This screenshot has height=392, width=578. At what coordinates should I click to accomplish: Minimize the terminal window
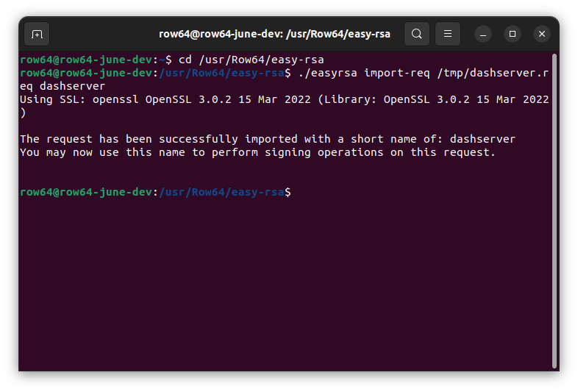pyautogui.click(x=483, y=34)
